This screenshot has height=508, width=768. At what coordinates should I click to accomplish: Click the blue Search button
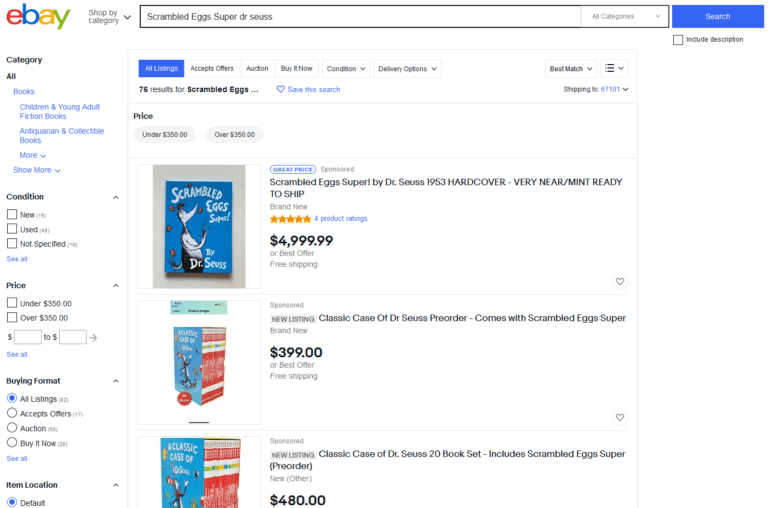718,17
